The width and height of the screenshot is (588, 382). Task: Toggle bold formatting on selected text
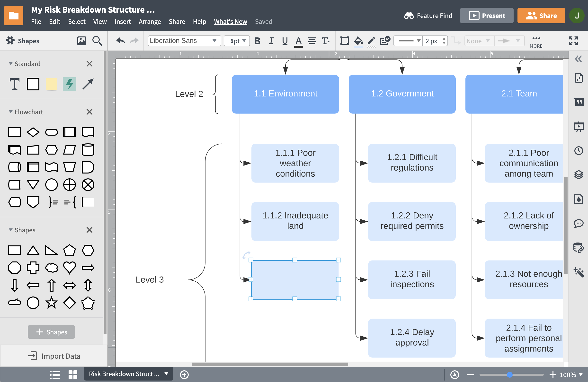point(258,41)
